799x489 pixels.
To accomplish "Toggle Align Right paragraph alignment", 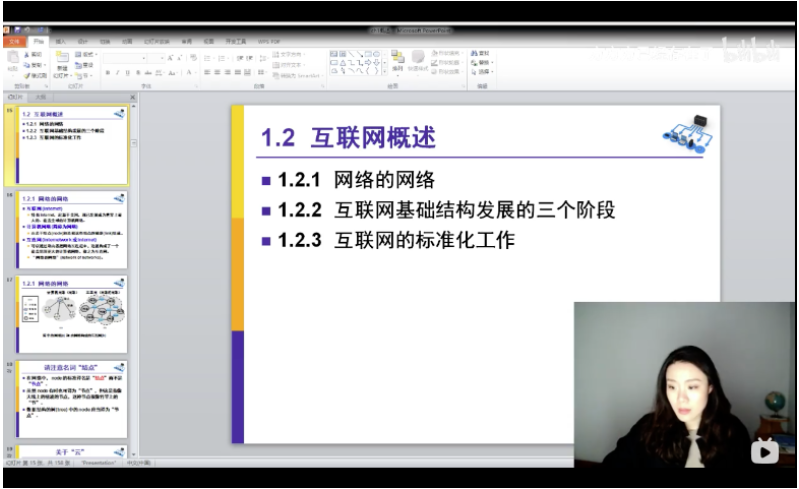I will point(228,72).
